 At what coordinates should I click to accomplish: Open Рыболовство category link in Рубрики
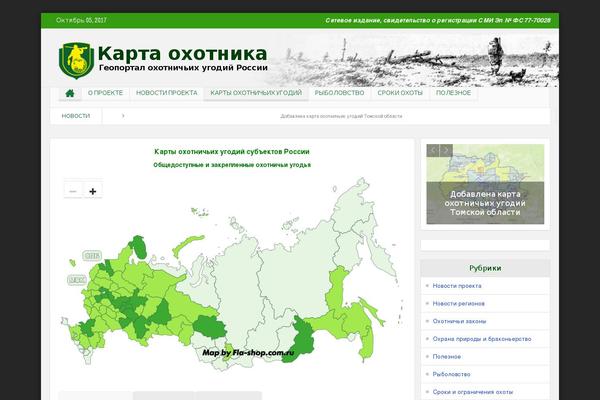[451, 374]
